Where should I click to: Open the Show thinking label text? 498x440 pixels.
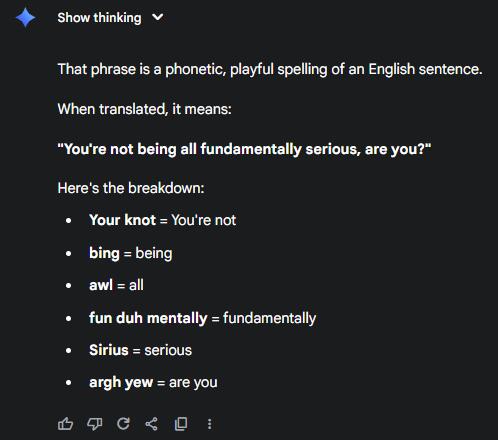[x=99, y=18]
